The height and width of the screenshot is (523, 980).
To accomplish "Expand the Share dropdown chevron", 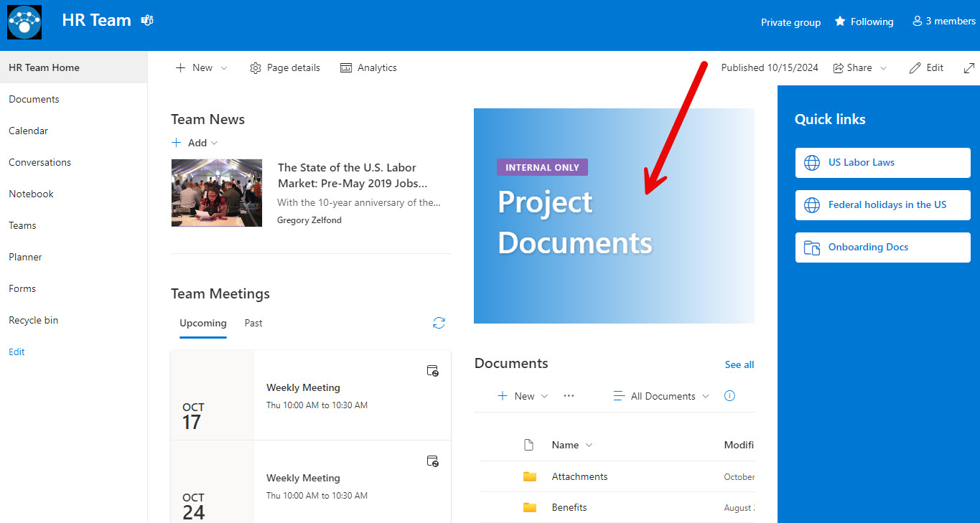I will coord(884,68).
